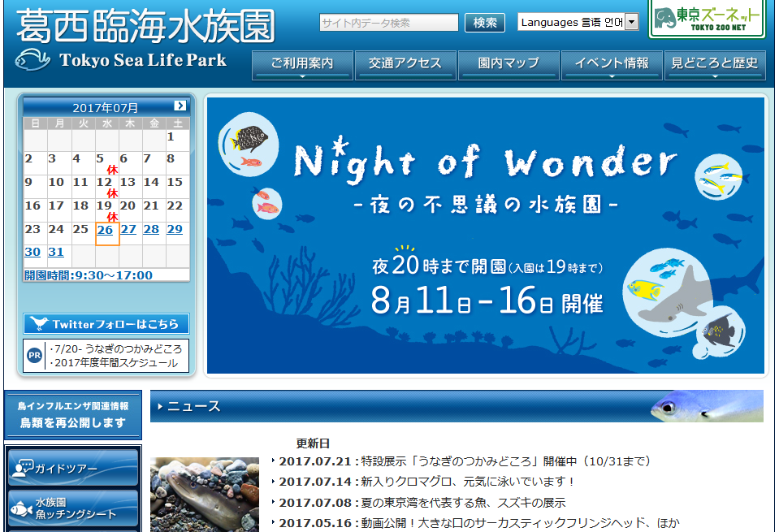Open the Languages dropdown

pos(578,23)
